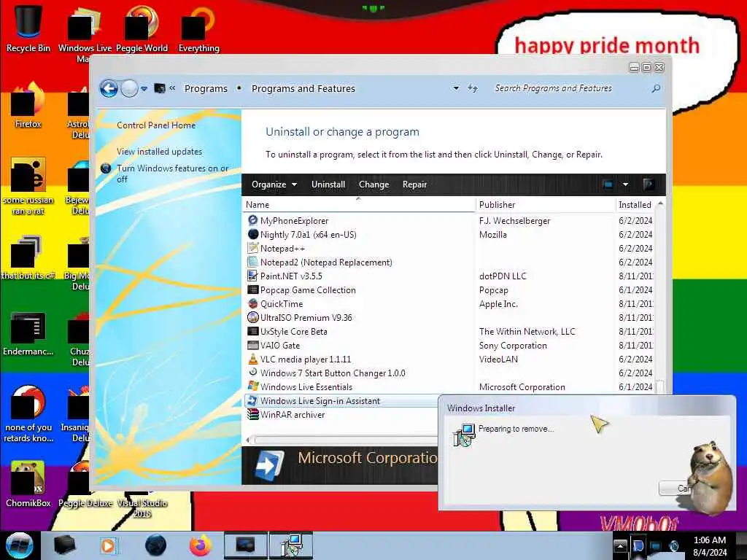747x560 pixels.
Task: Click F.J. Wechselberger publisher cell
Action: pos(514,220)
